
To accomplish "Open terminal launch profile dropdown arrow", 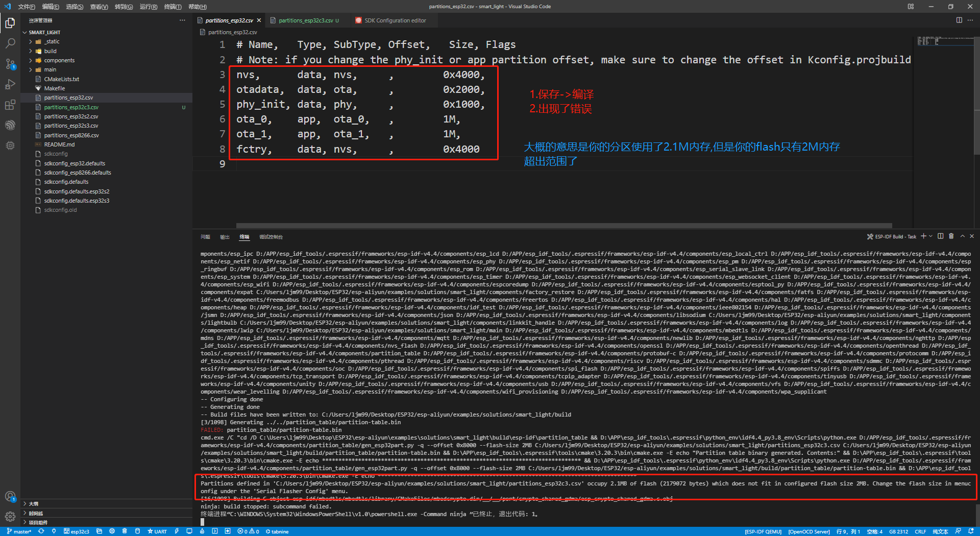I will point(931,236).
